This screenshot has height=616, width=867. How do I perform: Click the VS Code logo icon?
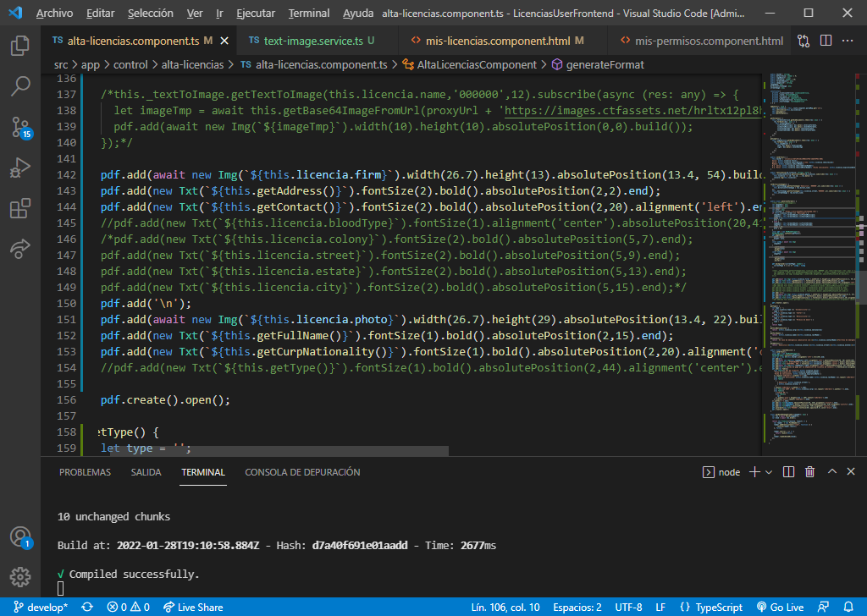[x=15, y=13]
